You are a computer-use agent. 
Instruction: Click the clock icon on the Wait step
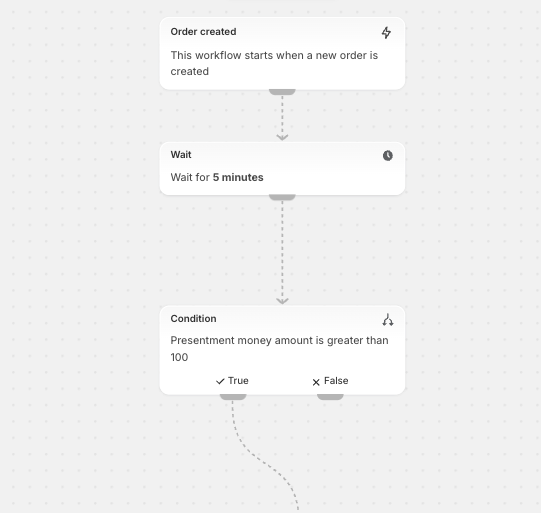pyautogui.click(x=387, y=156)
